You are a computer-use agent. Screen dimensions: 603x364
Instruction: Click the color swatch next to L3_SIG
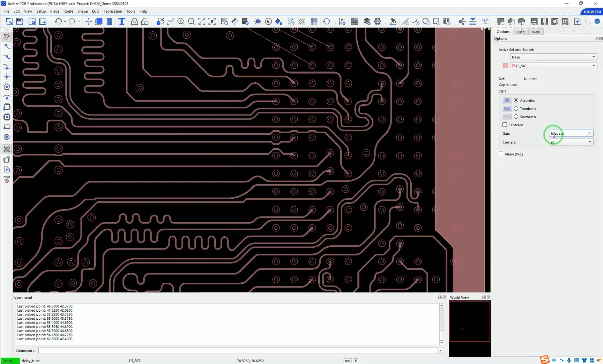(505, 66)
